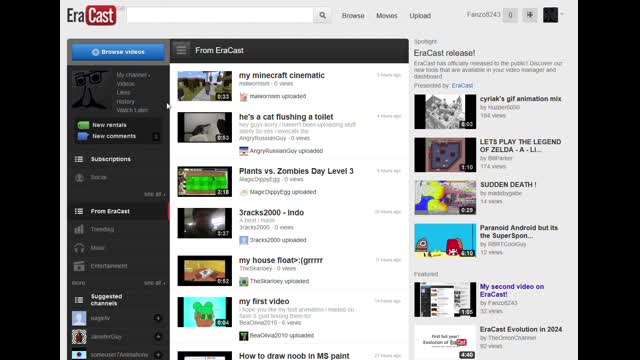Click the Suggested channels list icon
640x360 pixels.
[79, 300]
